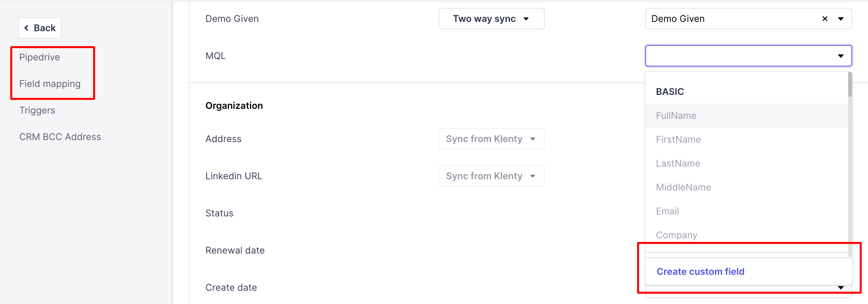Click the dropdown list scrollbar
The width and height of the screenshot is (868, 304).
850,85
